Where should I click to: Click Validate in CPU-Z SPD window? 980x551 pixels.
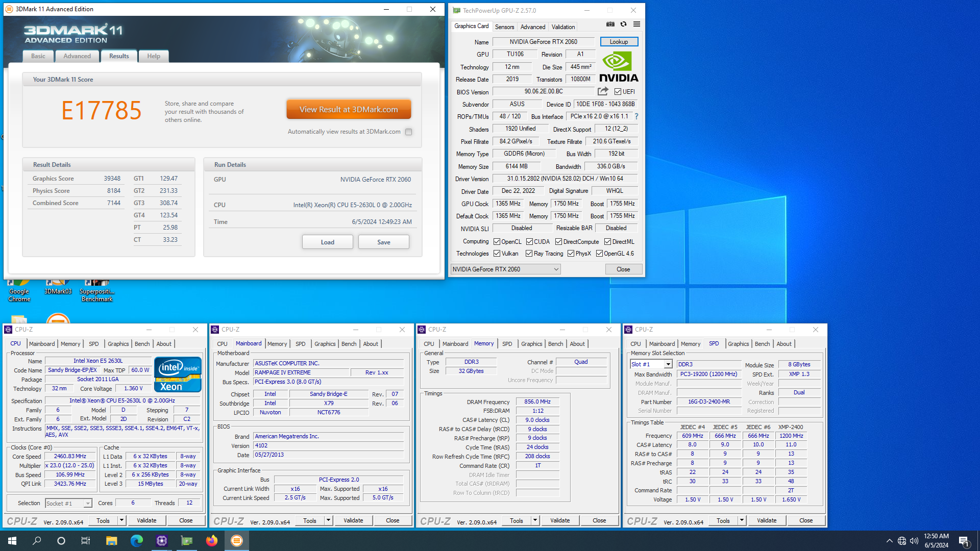[767, 520]
